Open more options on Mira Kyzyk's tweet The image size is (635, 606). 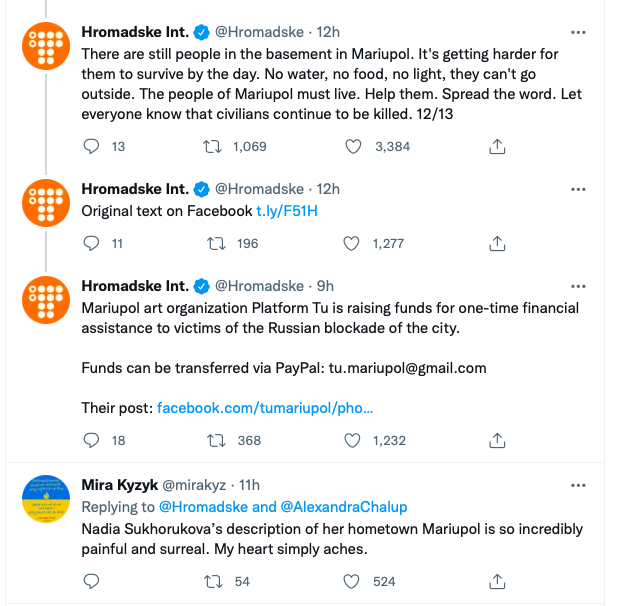pyautogui.click(x=578, y=485)
